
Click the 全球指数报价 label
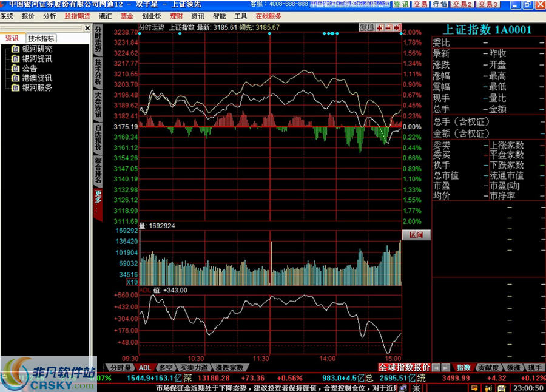pos(404,368)
